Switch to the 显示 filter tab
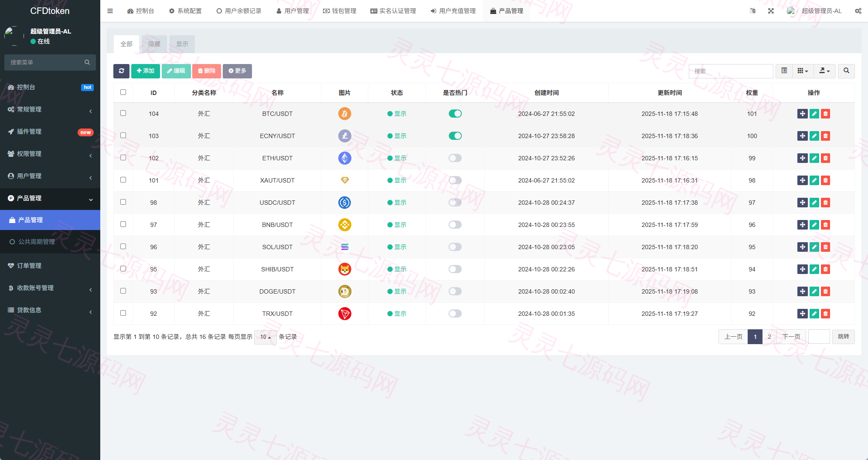 [182, 44]
